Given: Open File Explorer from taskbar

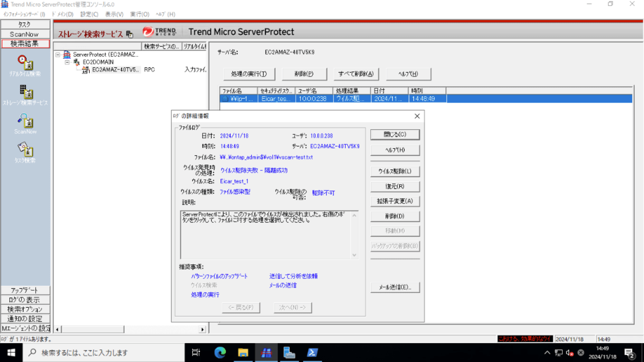Looking at the screenshot, I should [243, 353].
